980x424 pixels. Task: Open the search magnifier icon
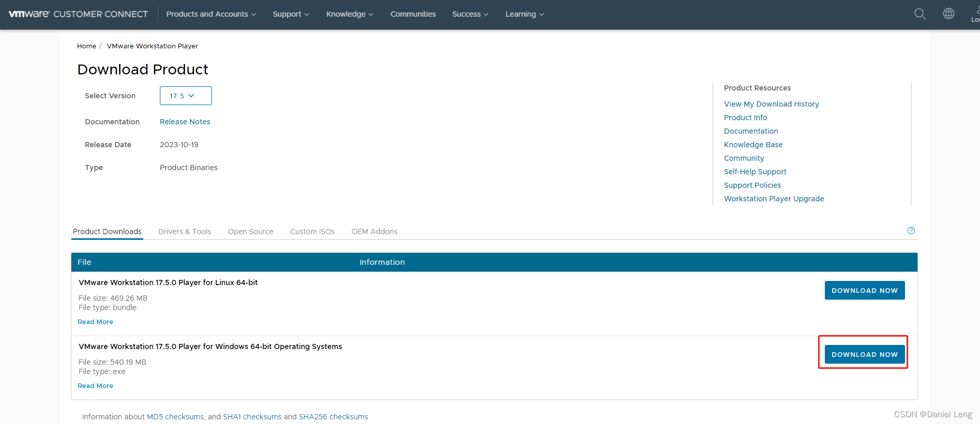point(920,14)
